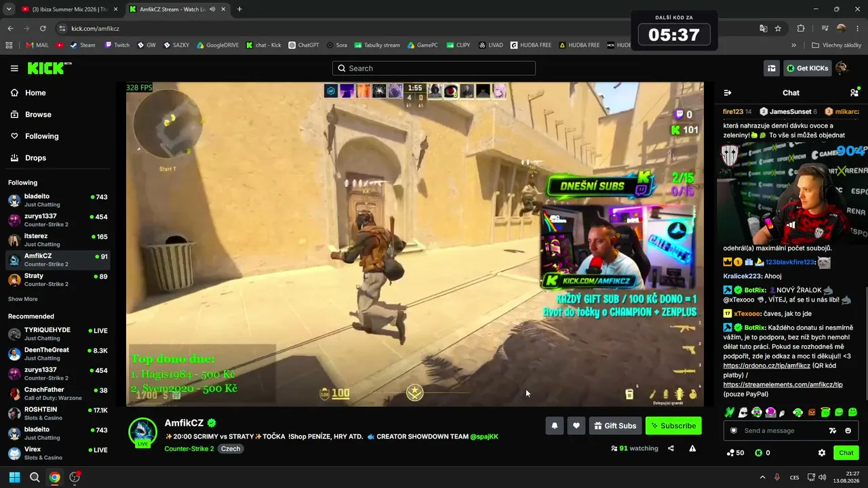This screenshot has height=488, width=868.
Task: Click Chrome icon in the taskbar
Action: (x=54, y=477)
